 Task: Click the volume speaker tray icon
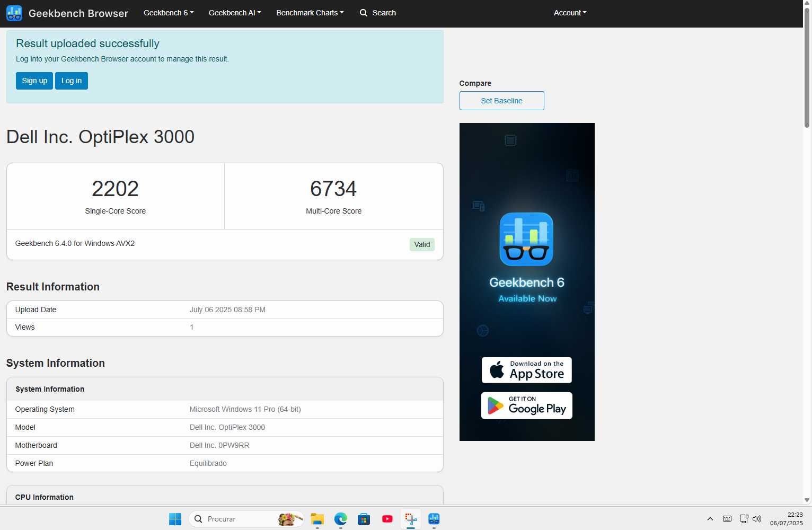757,519
